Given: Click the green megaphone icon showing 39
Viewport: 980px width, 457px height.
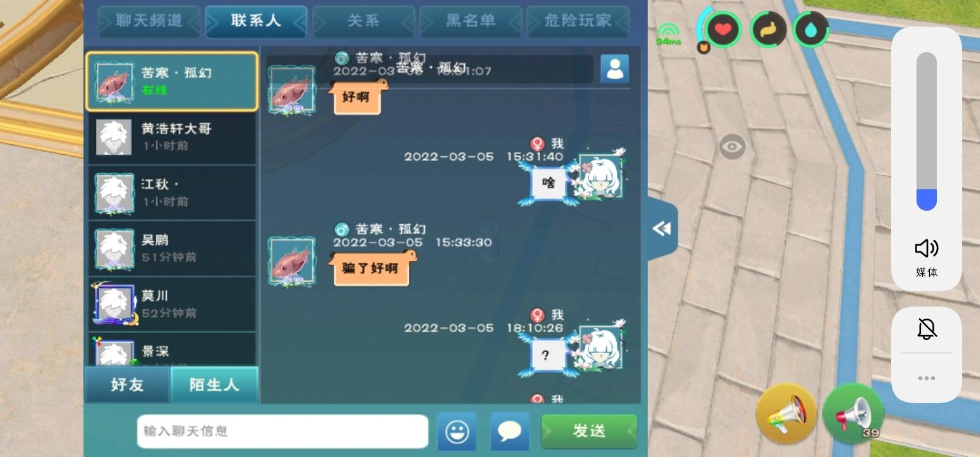Looking at the screenshot, I should pyautogui.click(x=853, y=413).
